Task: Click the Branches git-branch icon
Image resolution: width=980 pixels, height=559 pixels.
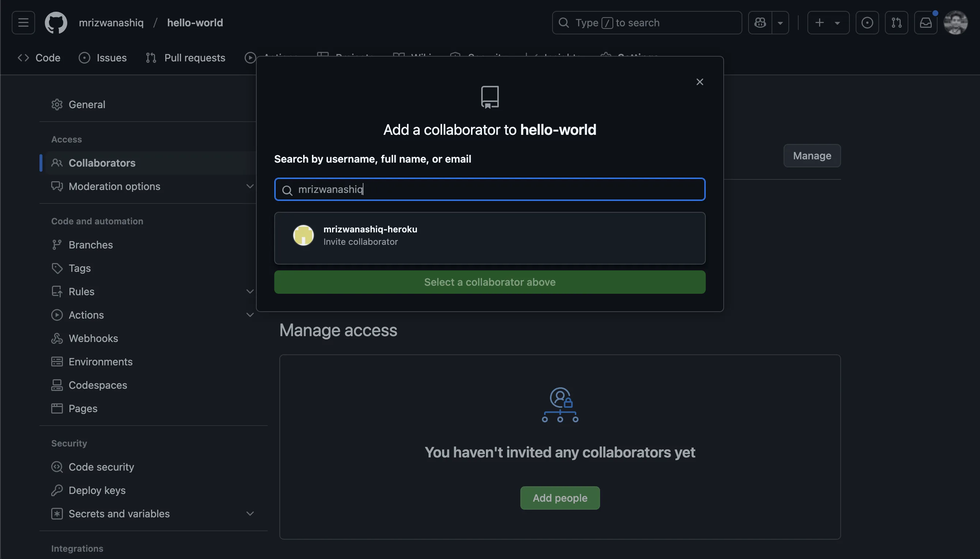Action: coord(57,244)
